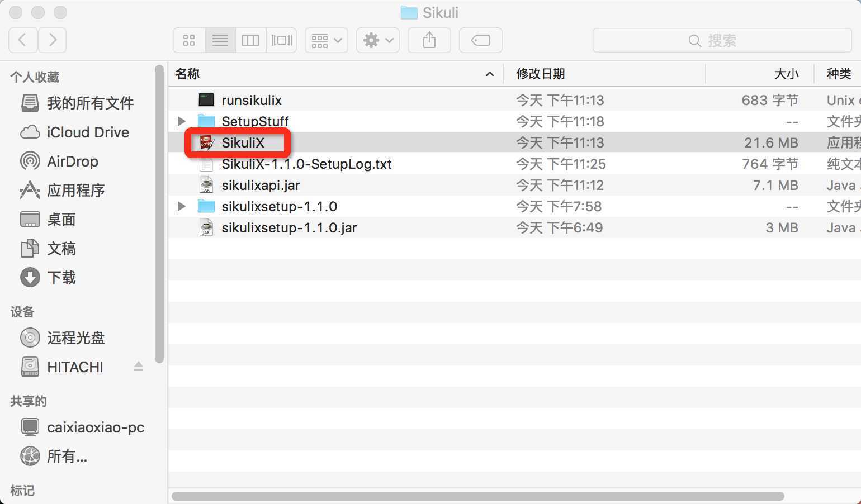Viewport: 861px width, 504px height.
Task: Open the gear action menu
Action: tap(378, 40)
